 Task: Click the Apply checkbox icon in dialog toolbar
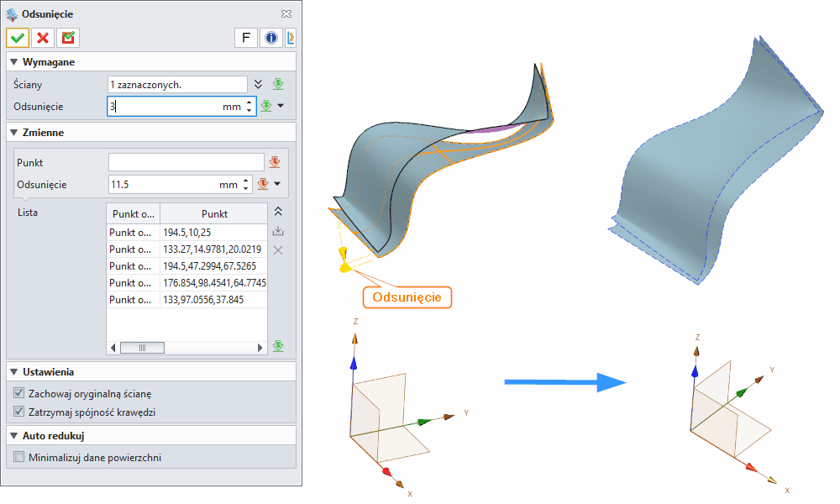tap(67, 37)
